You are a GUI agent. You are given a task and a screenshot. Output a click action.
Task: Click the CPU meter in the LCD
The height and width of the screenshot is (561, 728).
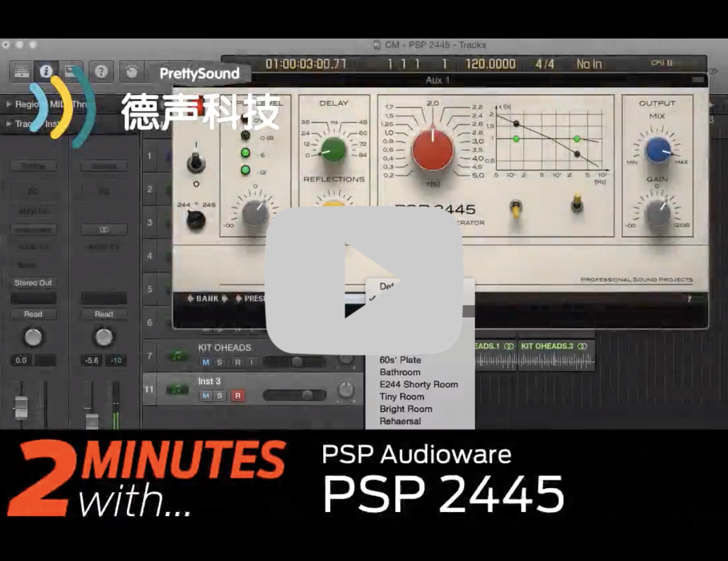662,62
